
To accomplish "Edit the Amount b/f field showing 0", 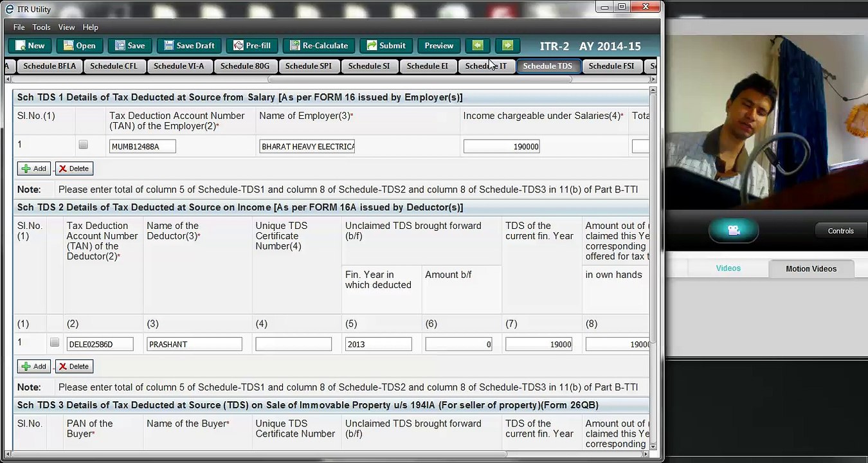I will 458,345.
